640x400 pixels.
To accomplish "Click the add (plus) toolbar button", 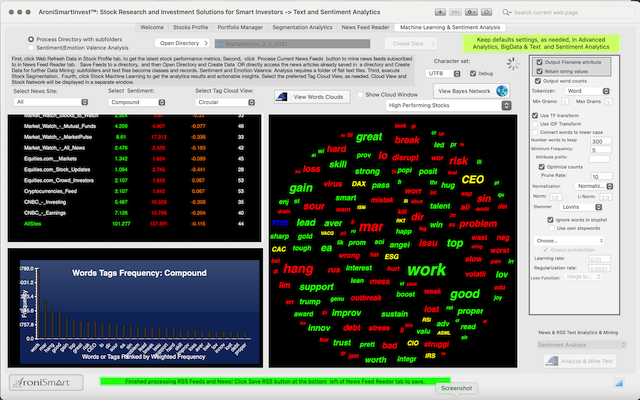I will tap(440, 12).
